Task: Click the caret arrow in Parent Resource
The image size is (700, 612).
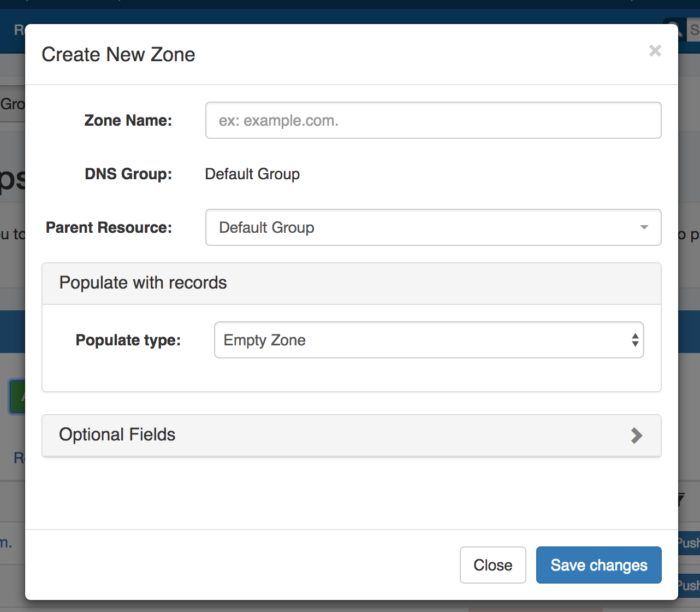Action: tap(644, 227)
